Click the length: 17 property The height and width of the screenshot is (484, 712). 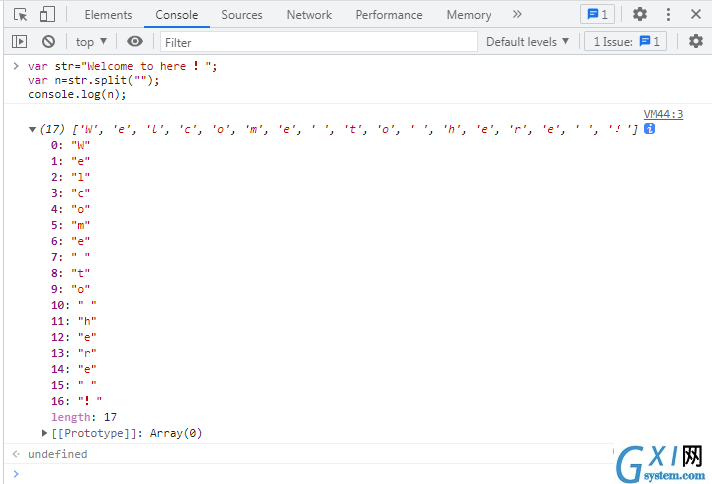[84, 417]
